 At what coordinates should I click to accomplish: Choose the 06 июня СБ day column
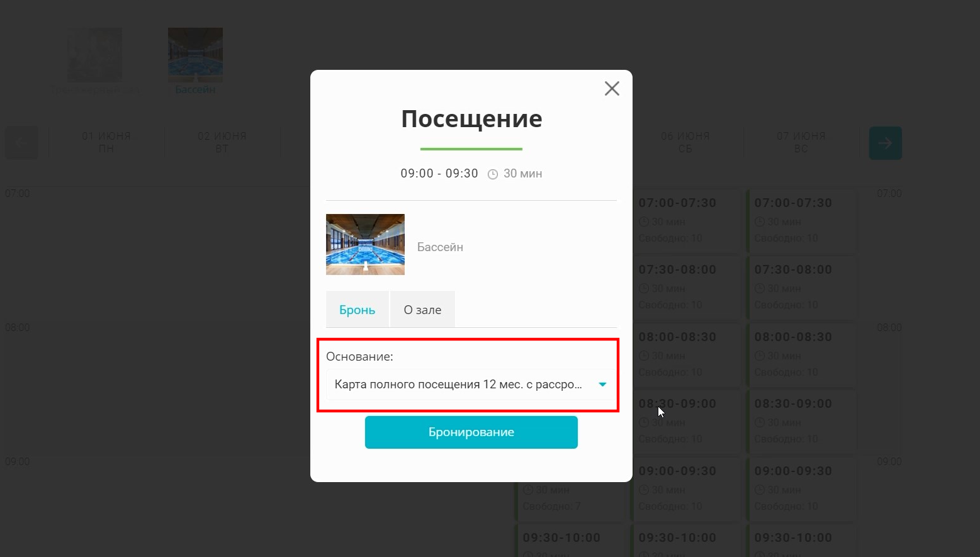685,142
